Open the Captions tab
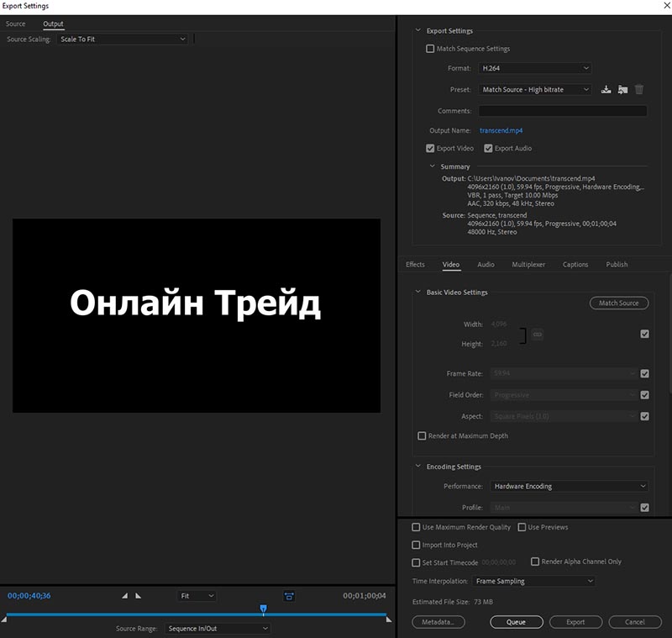Image resolution: width=672 pixels, height=638 pixels. pyautogui.click(x=575, y=264)
